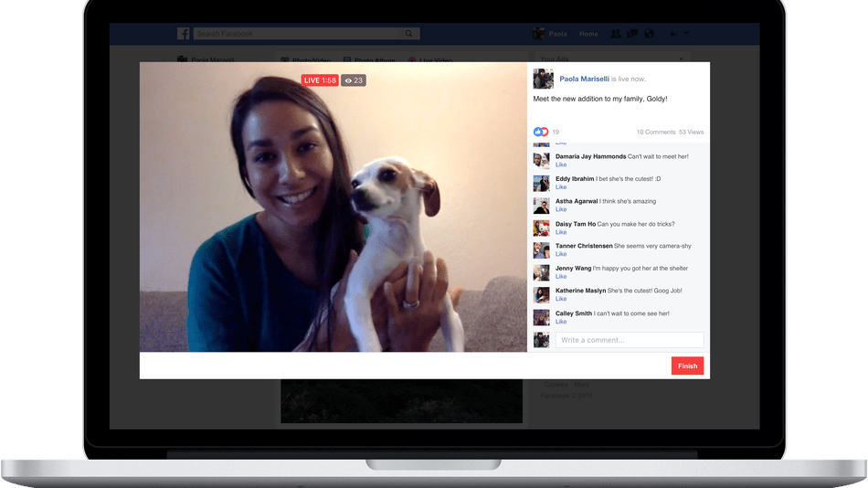Screen dimensions: 868x488
Task: Click Tanner Christensen's avatar thumbnail
Action: 541,249
